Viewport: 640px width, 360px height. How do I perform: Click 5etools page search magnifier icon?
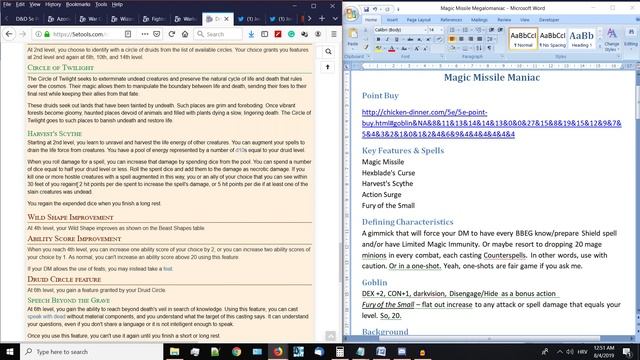coord(328,52)
